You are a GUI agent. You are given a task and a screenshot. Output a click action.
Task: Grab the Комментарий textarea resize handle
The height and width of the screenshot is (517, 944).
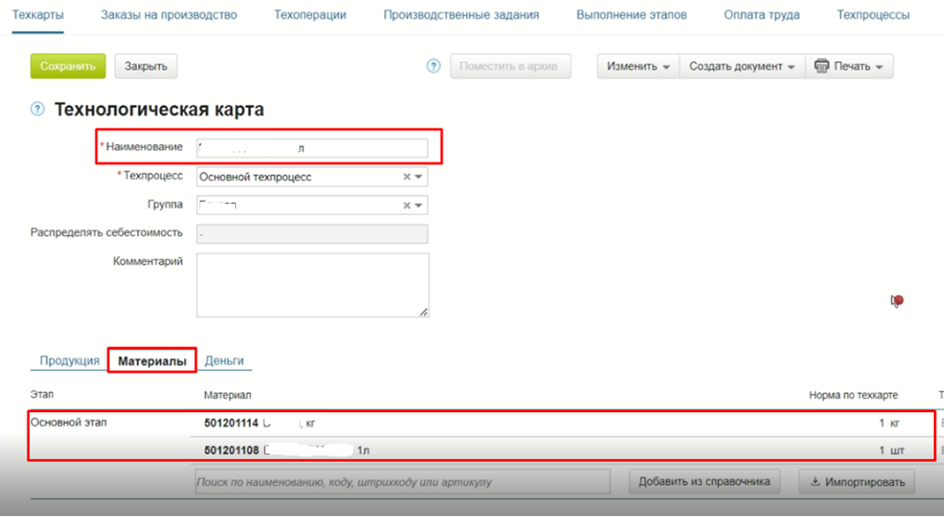(424, 312)
